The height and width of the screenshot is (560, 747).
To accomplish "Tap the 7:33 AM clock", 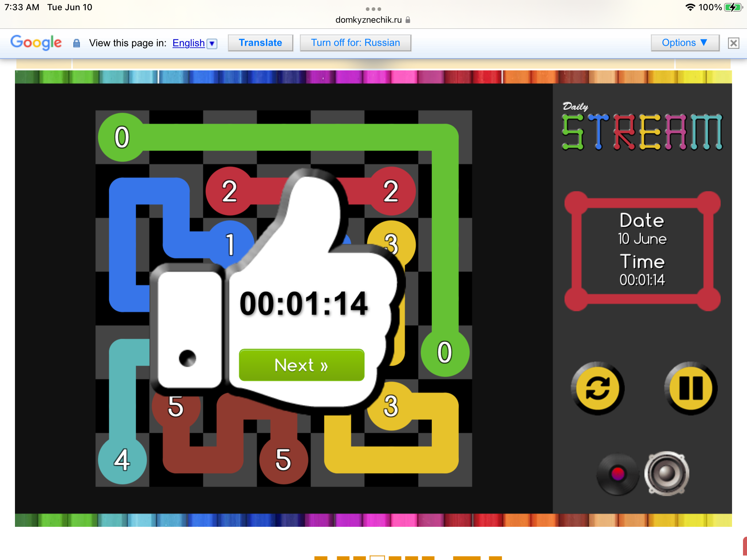I will pos(22,7).
